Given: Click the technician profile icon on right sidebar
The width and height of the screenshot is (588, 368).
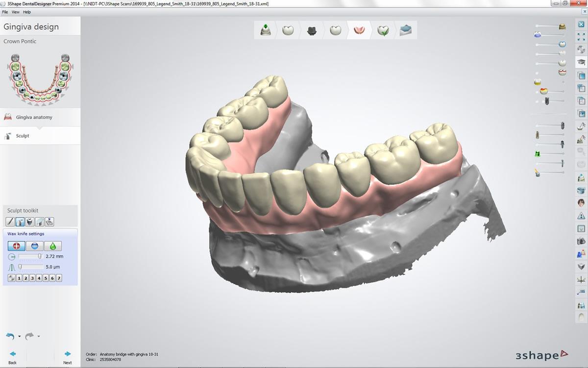Looking at the screenshot, I should point(581,202).
